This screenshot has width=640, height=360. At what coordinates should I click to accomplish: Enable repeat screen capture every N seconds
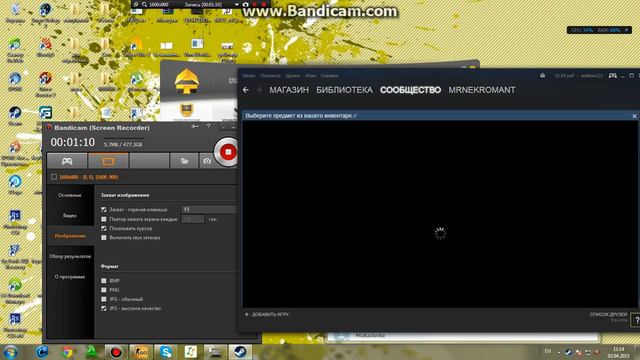[x=104, y=219]
